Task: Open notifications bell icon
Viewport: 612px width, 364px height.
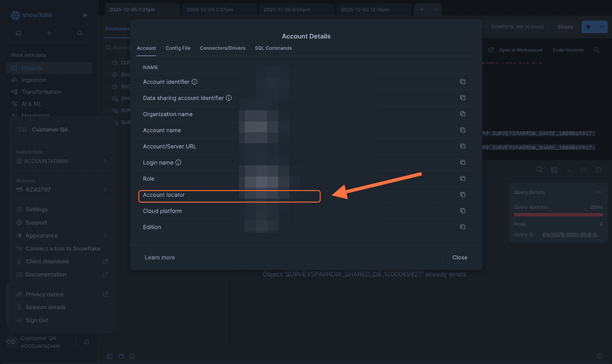Action: (86, 342)
